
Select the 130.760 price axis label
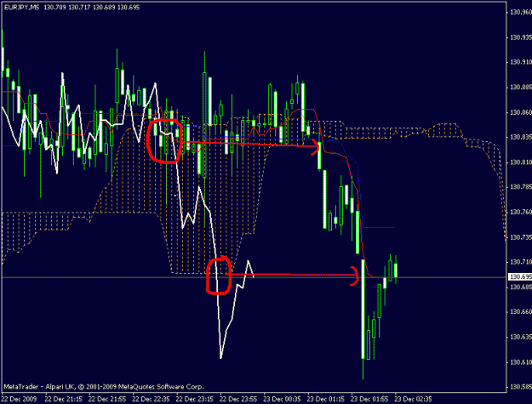click(x=521, y=212)
